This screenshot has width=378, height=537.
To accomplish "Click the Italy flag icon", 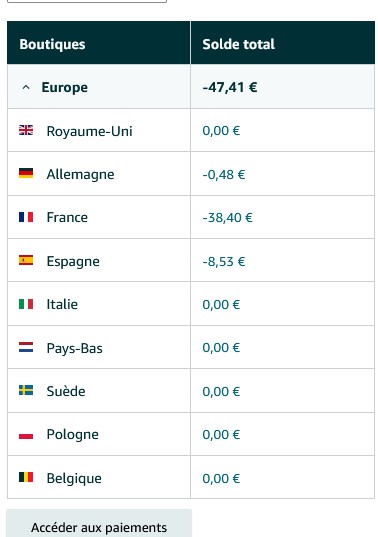I will click(26, 304).
